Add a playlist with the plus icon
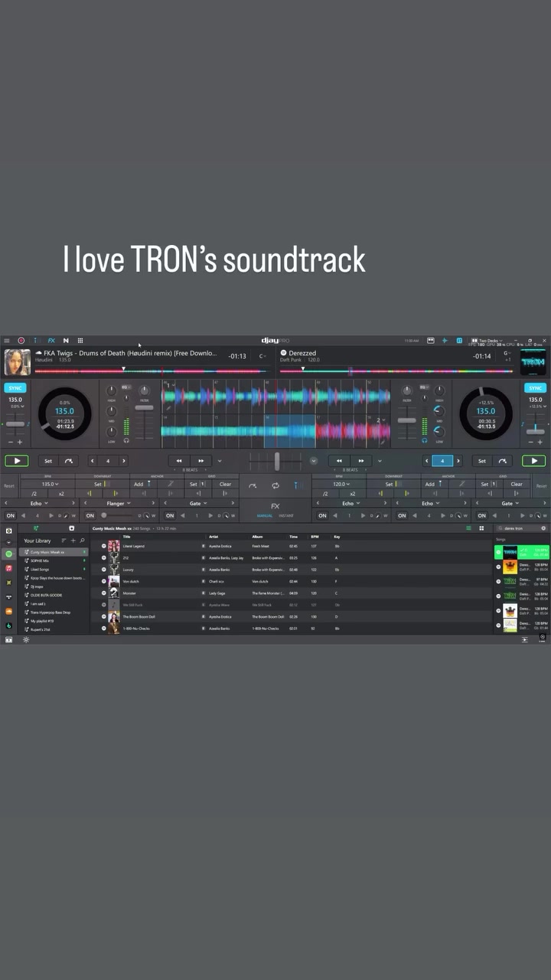Screen dimensions: 551x980 click(x=73, y=541)
